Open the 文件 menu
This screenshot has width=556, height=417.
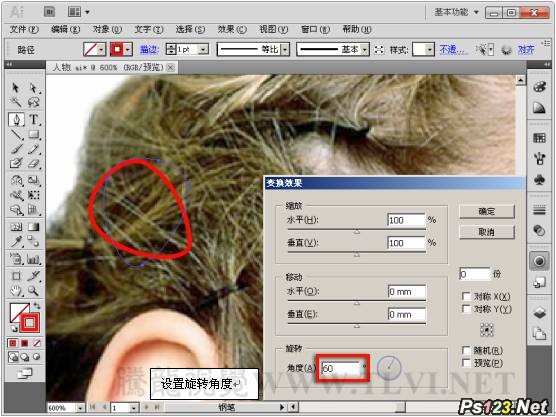click(x=24, y=29)
